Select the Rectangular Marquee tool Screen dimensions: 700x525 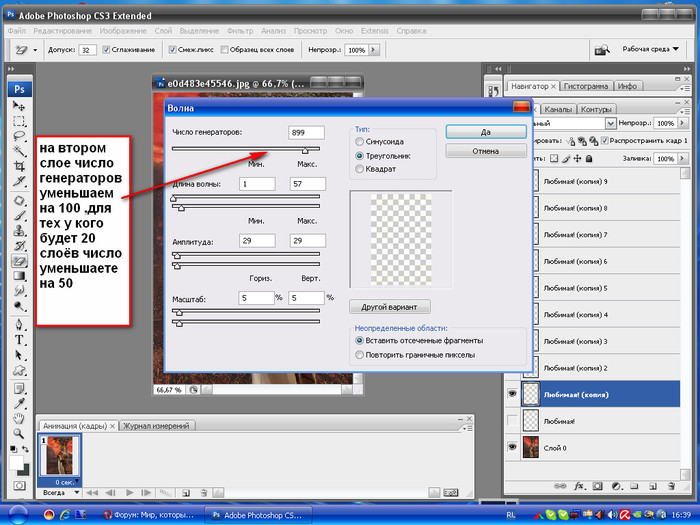(x=19, y=121)
